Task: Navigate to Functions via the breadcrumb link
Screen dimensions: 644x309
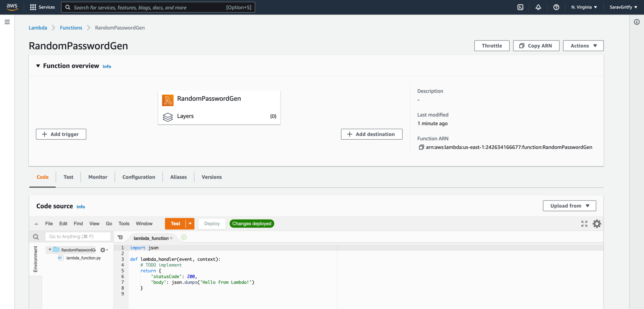Action: [x=71, y=28]
